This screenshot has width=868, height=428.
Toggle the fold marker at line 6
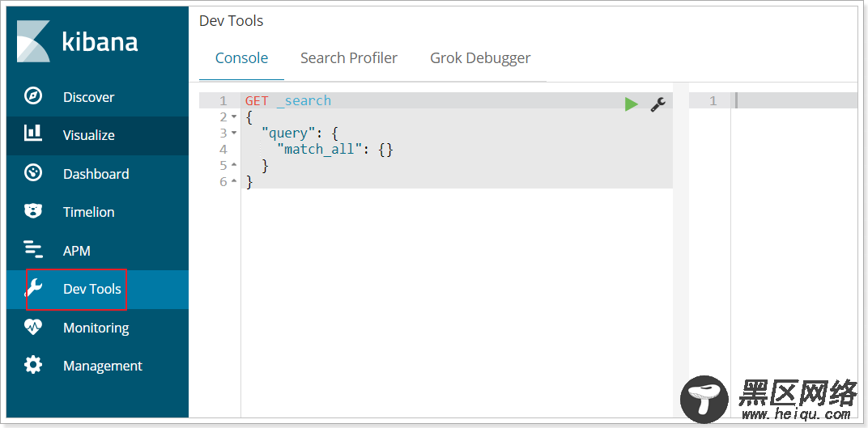234,180
